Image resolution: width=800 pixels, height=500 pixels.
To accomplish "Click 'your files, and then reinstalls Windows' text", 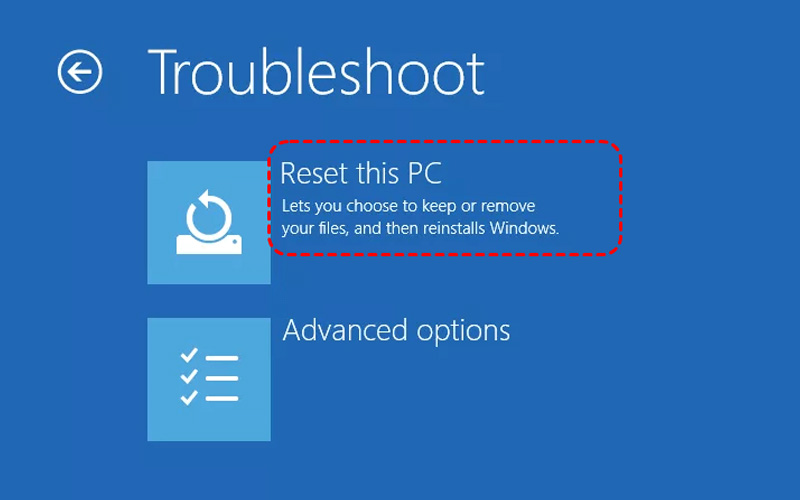I will coord(420,228).
